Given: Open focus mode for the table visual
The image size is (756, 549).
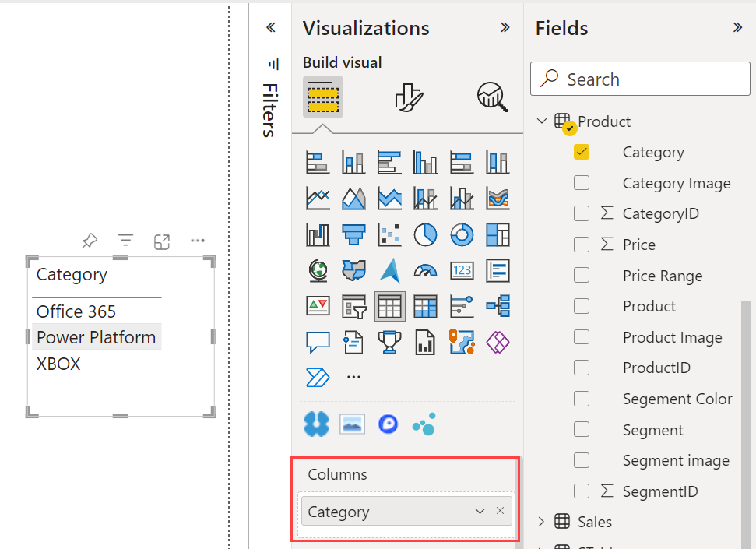Looking at the screenshot, I should (161, 241).
